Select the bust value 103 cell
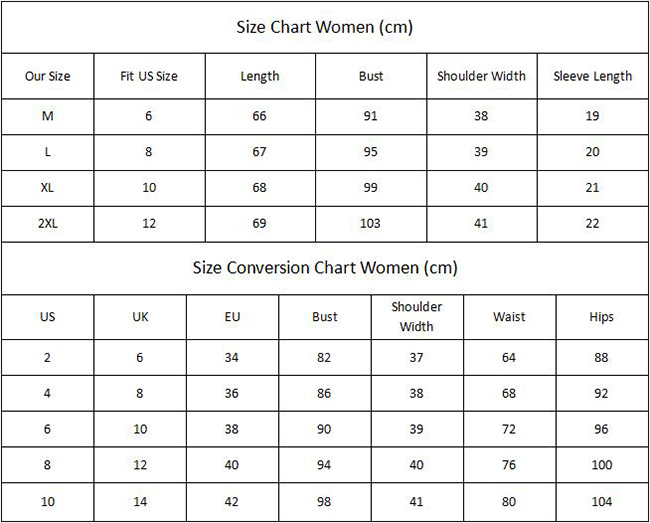This screenshot has height=523, width=650. point(370,224)
